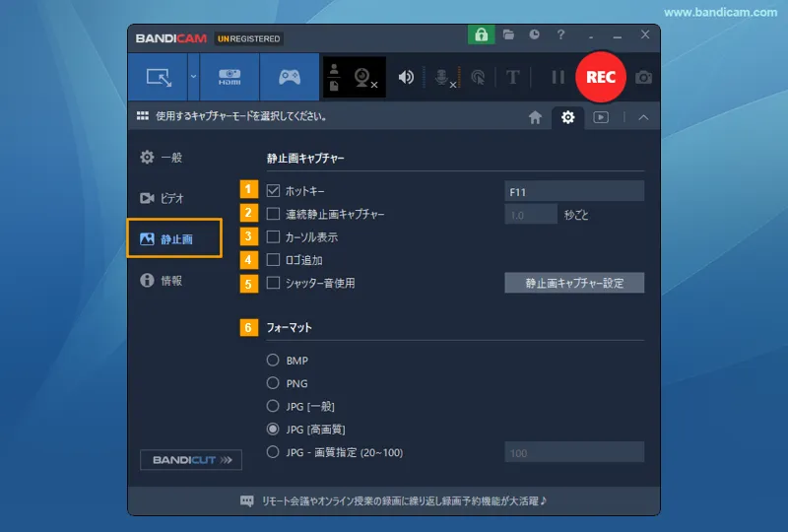Enable 連続静止画キャプチャー checkbox

273,214
